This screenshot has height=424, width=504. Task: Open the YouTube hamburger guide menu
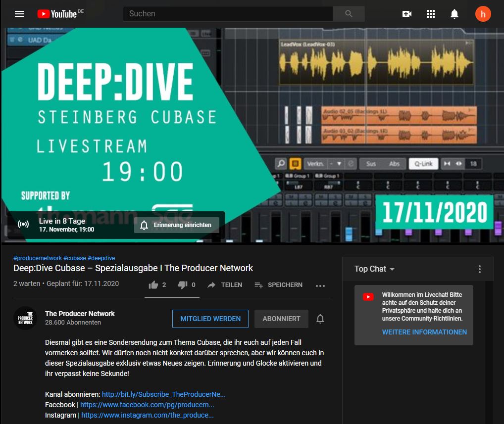click(x=19, y=14)
